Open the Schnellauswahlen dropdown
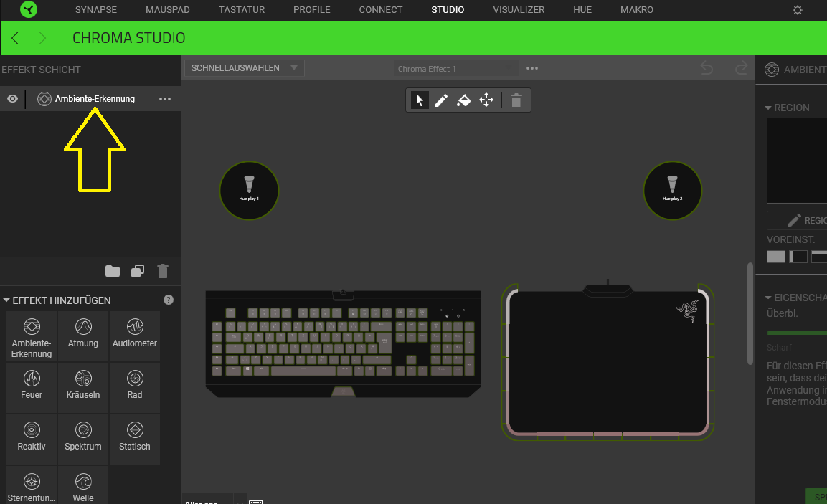This screenshot has height=504, width=827. coord(244,68)
